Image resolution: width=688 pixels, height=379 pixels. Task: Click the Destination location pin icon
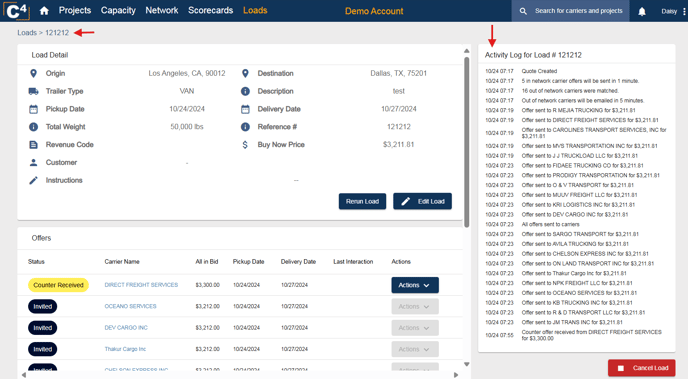click(x=245, y=73)
